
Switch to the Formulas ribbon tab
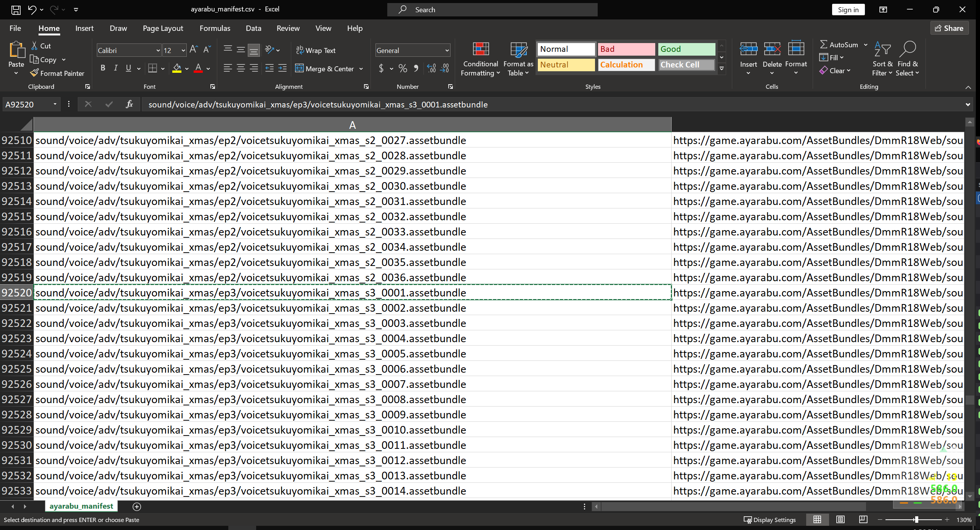pos(215,28)
